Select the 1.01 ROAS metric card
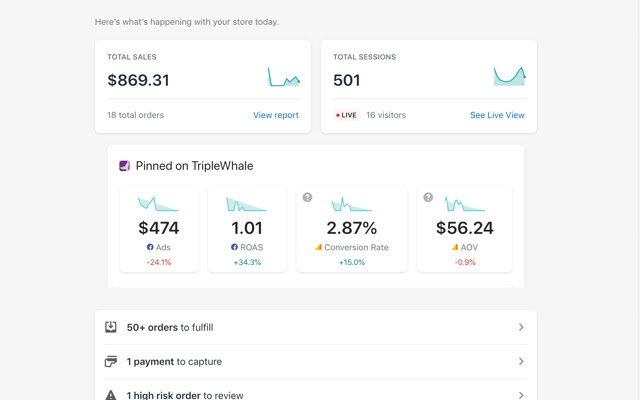Screen dimensions: 640x400 coord(247,229)
